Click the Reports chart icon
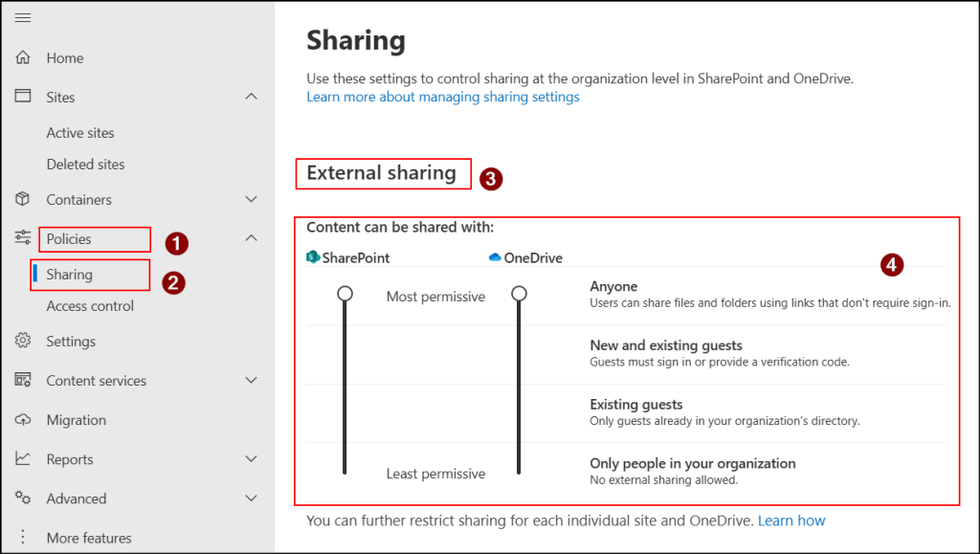980x554 pixels. tap(23, 459)
